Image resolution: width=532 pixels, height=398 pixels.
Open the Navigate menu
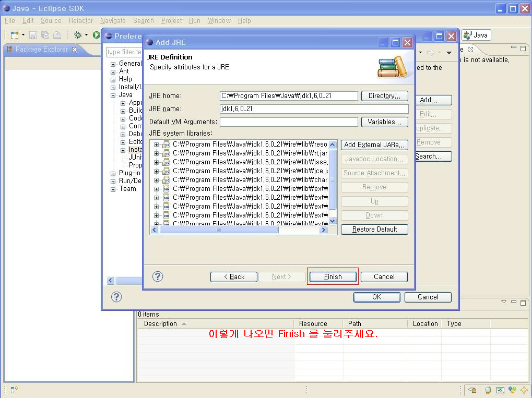[x=113, y=21]
